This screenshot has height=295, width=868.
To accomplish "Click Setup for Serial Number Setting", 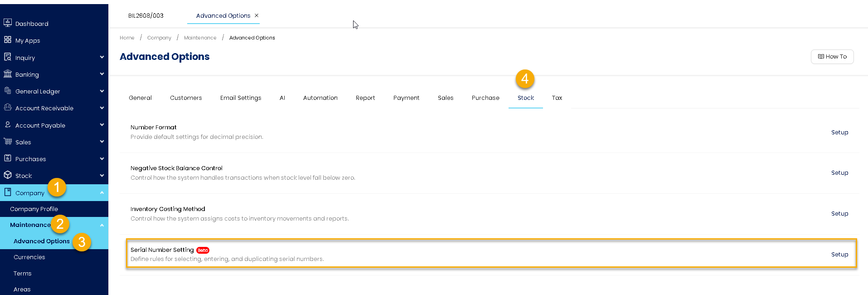I will pos(839,254).
